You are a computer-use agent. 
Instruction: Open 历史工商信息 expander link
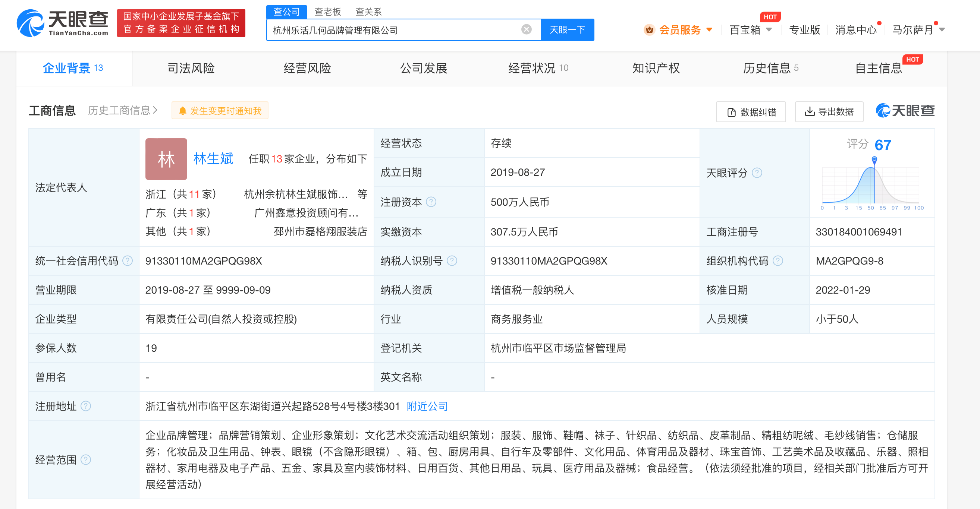point(122,111)
